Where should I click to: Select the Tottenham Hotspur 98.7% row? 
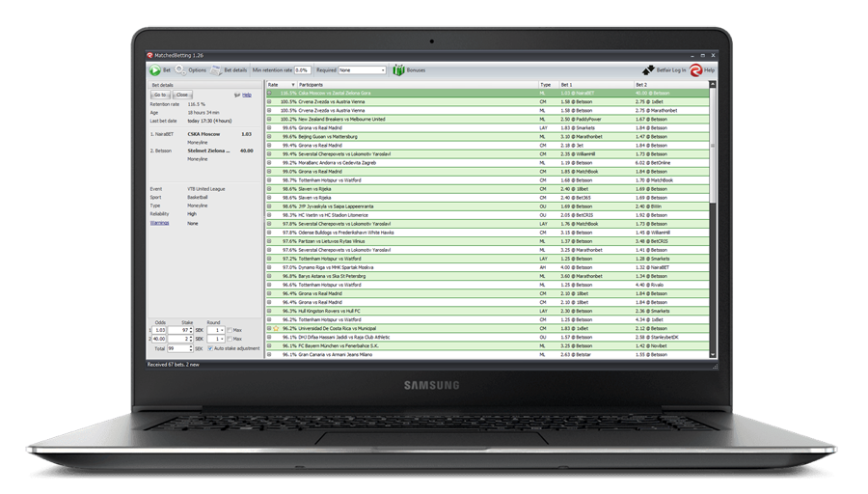pos(487,180)
